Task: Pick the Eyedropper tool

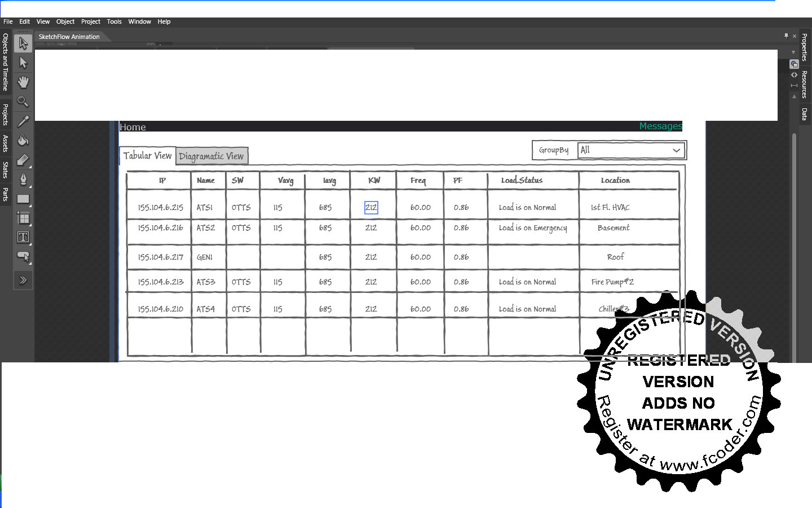Action: point(23,121)
